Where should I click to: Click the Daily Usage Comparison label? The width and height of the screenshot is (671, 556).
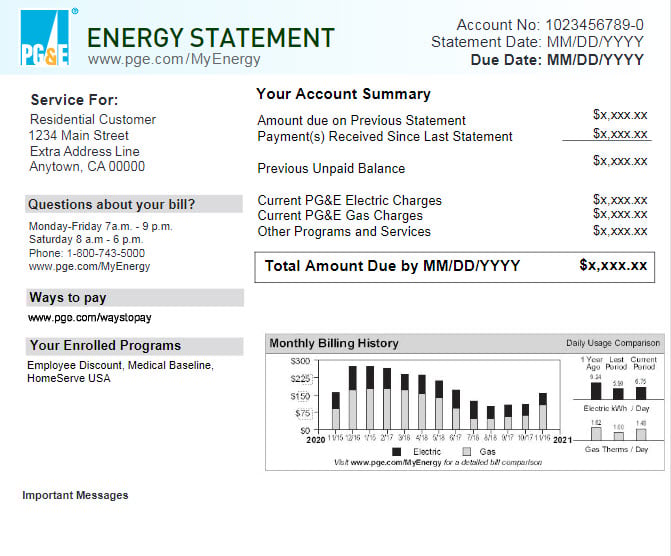point(613,343)
